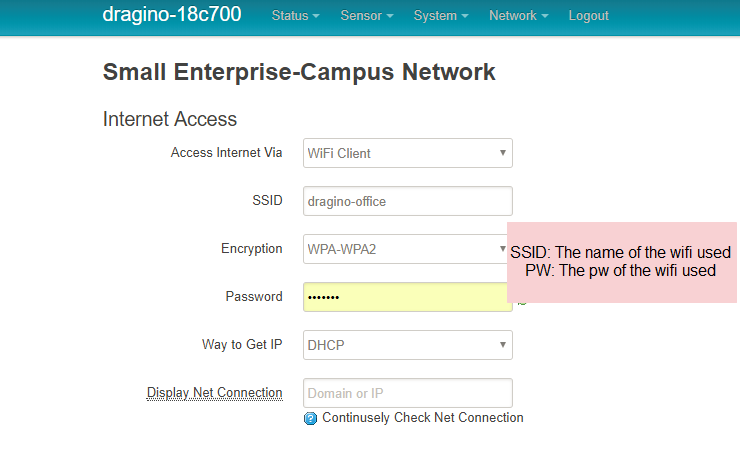Image resolution: width=740 pixels, height=459 pixels.
Task: Click the Continusely Check Net Connection text
Action: (x=423, y=418)
